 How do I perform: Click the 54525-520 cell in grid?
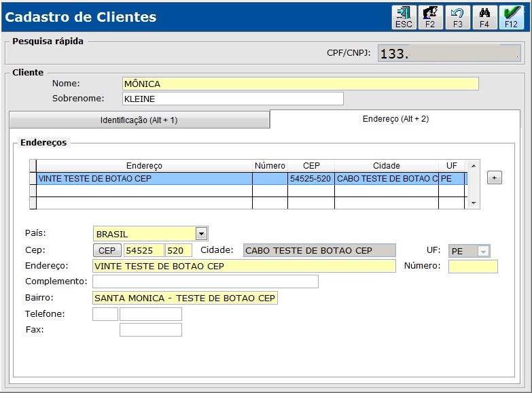pyautogui.click(x=311, y=178)
